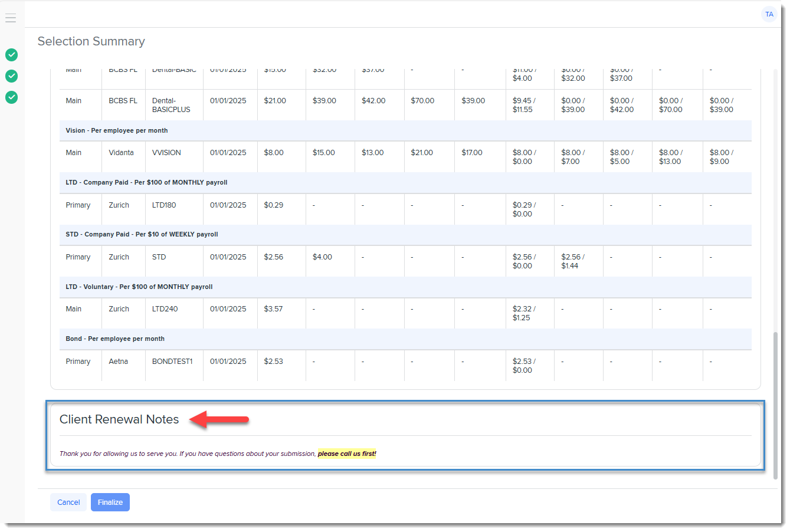This screenshot has height=532, width=790.
Task: Select the Client Renewal Notes heading
Action: (119, 419)
